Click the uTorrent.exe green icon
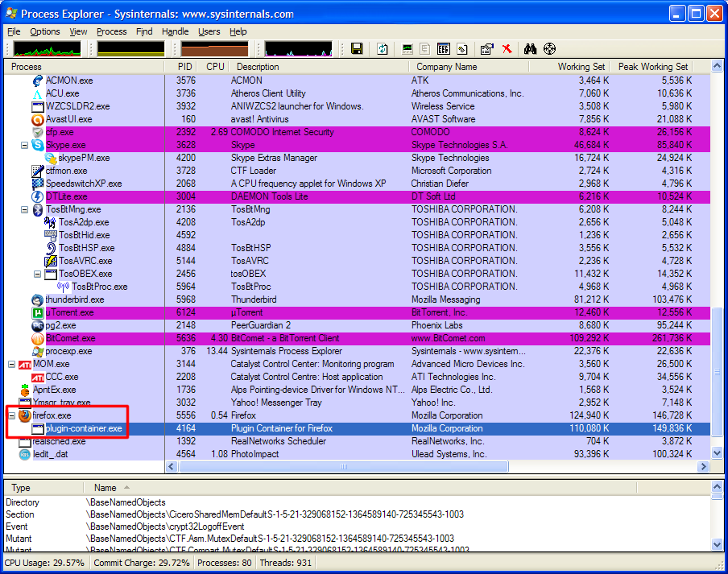Screen dimensions: 728x574 pos(38,312)
